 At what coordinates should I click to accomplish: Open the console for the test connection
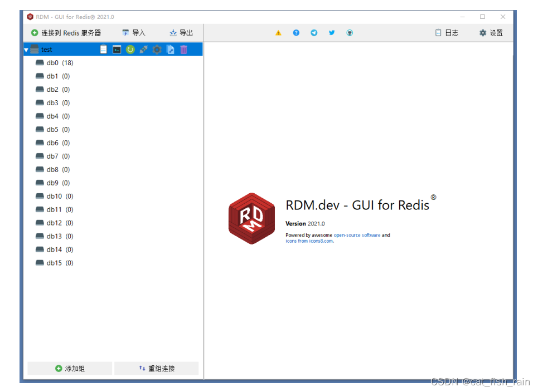point(117,49)
